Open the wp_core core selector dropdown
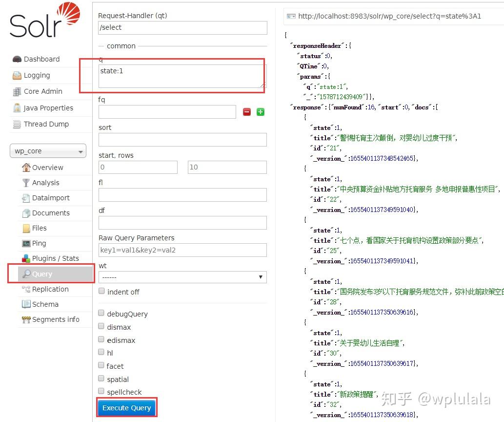This screenshot has width=504, height=422. click(48, 151)
